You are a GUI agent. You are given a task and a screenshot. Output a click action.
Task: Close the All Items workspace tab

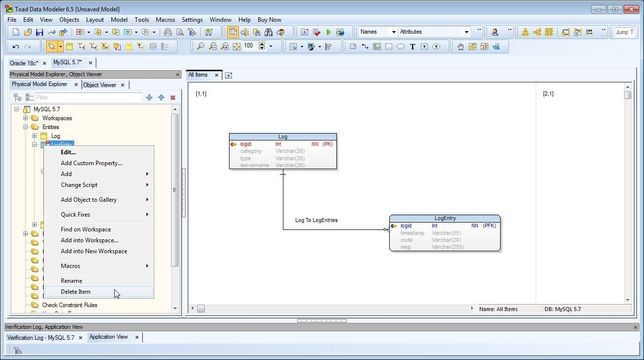click(216, 75)
